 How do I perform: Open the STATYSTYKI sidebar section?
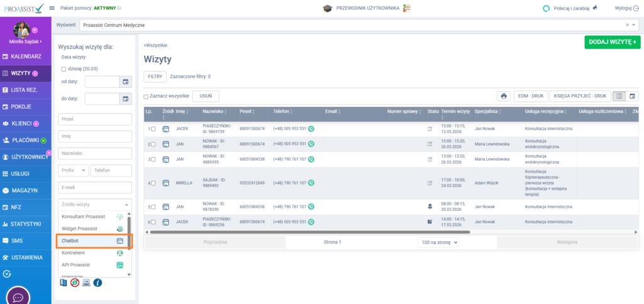click(26, 224)
